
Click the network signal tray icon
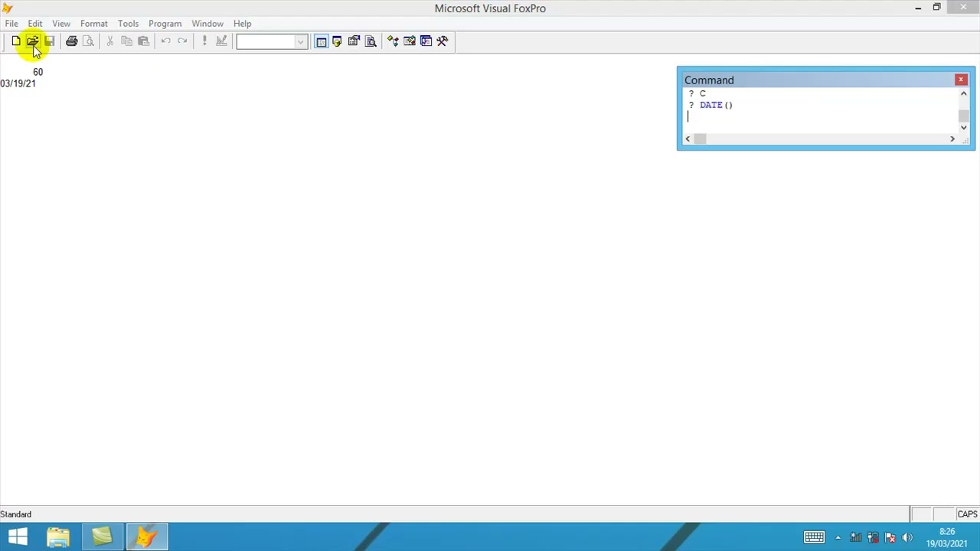855,537
